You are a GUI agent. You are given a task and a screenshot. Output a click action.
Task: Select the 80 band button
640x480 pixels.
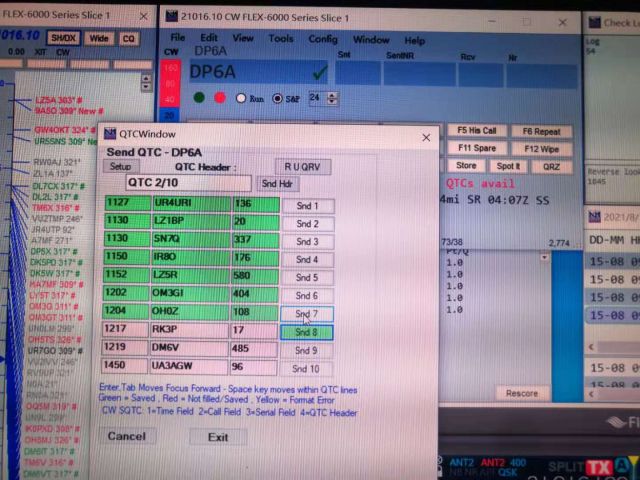[x=170, y=84]
